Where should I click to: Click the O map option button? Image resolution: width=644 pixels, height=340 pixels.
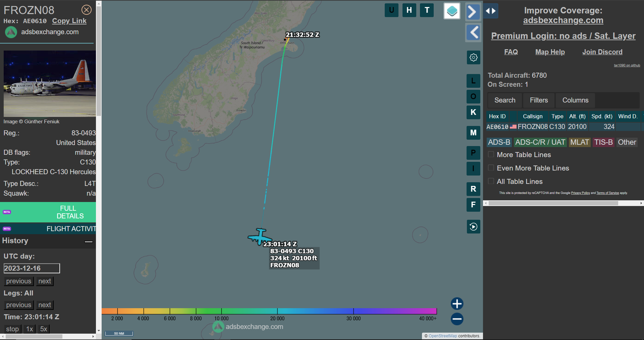(x=473, y=96)
